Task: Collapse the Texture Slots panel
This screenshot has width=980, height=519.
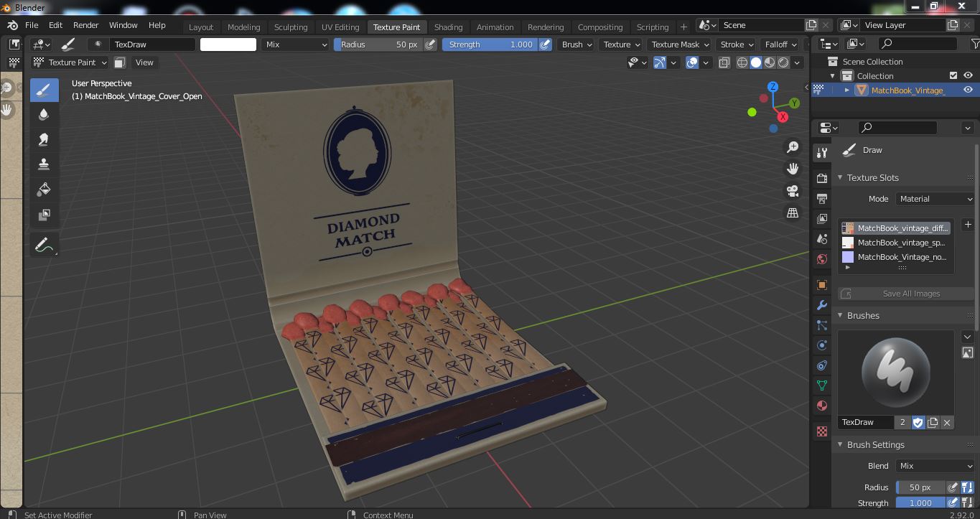Action: point(841,178)
